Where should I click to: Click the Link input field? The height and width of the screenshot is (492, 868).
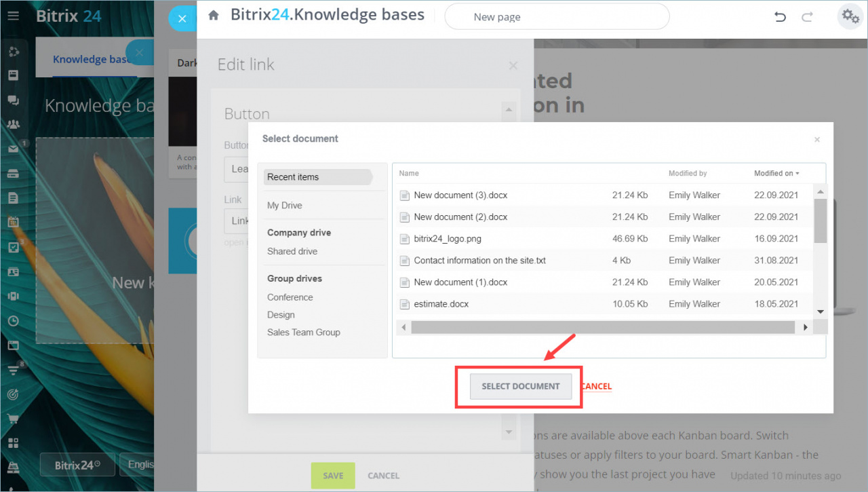(x=236, y=221)
